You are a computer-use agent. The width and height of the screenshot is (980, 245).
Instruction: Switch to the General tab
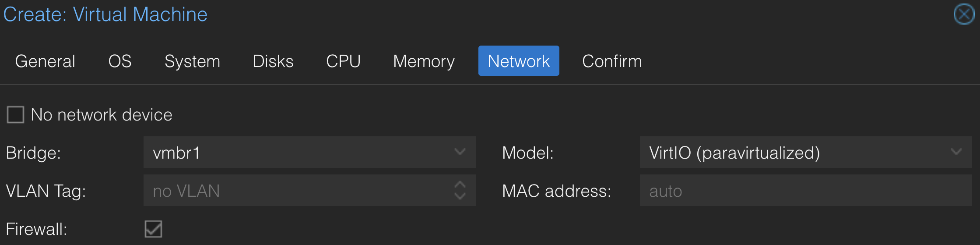(x=45, y=61)
